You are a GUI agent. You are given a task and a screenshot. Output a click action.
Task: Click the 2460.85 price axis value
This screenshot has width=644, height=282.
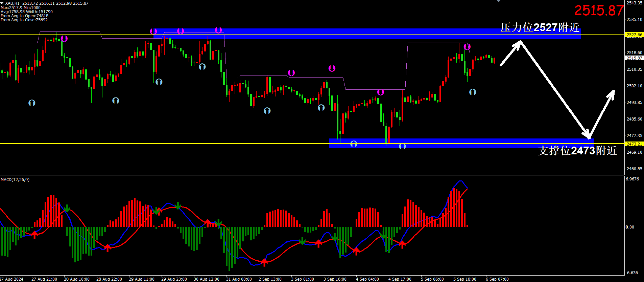(x=634, y=169)
